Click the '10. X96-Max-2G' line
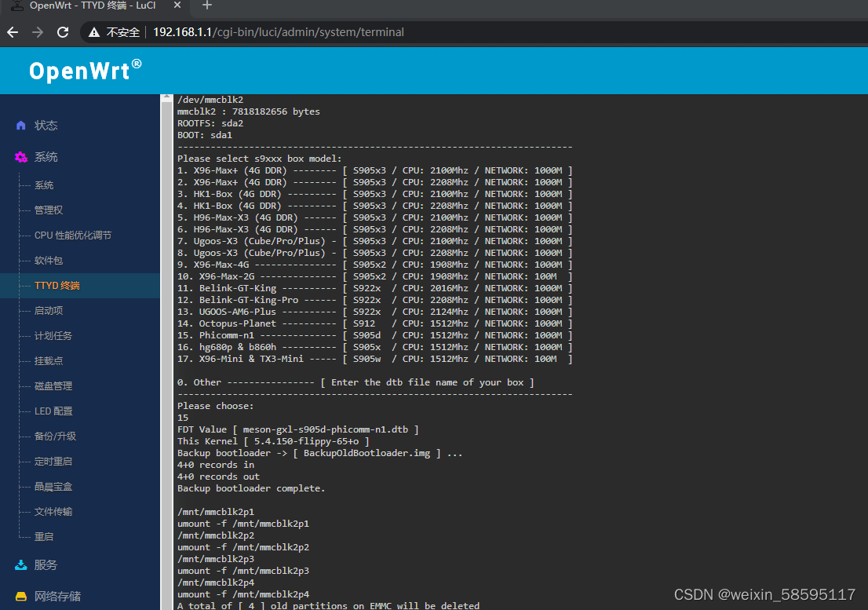Image resolution: width=868 pixels, height=610 pixels. [375, 276]
